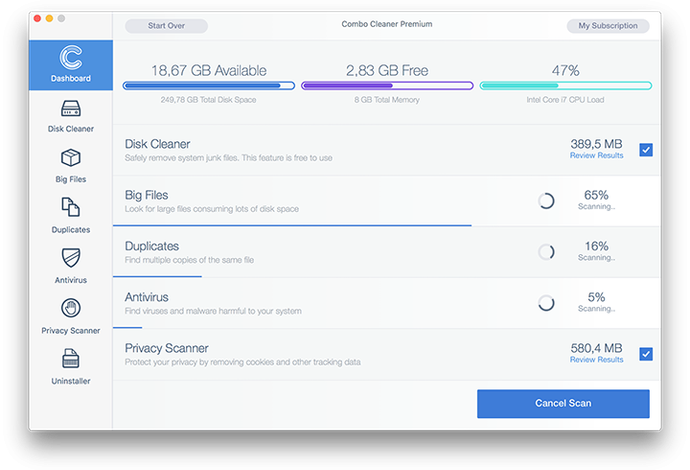690x470 pixels.
Task: Open the Uninstaller icon in sidebar
Action: pyautogui.click(x=71, y=359)
